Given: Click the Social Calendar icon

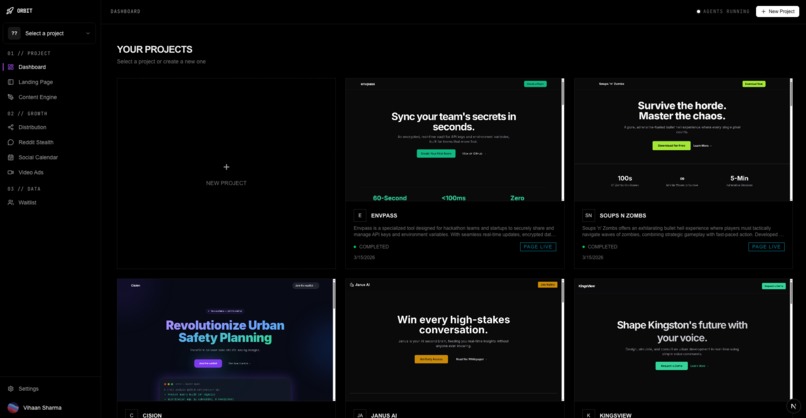Looking at the screenshot, I should click(11, 157).
